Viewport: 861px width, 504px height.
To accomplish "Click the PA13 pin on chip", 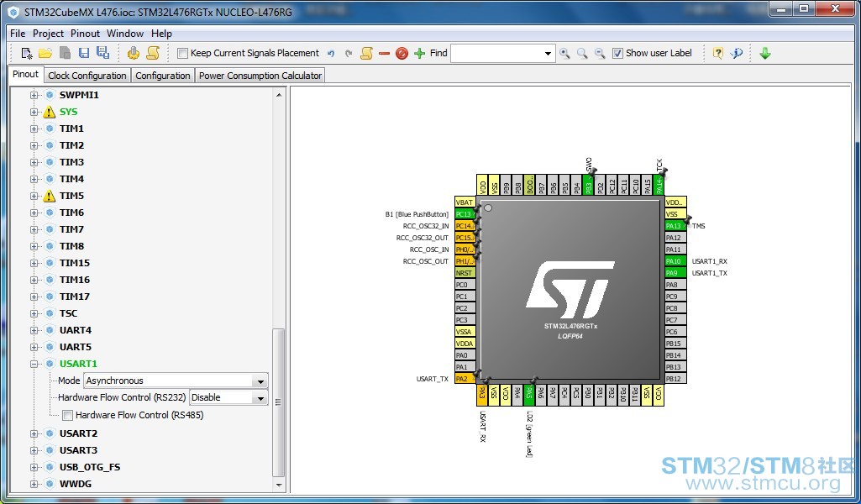I will click(x=675, y=226).
